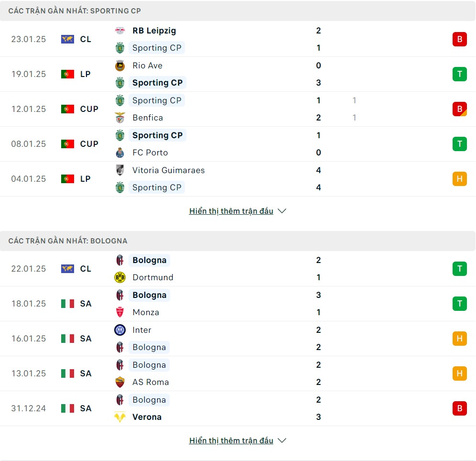Screen dimensions: 476x461
Task: Click the Rio Ave club crest
Action: (120, 66)
